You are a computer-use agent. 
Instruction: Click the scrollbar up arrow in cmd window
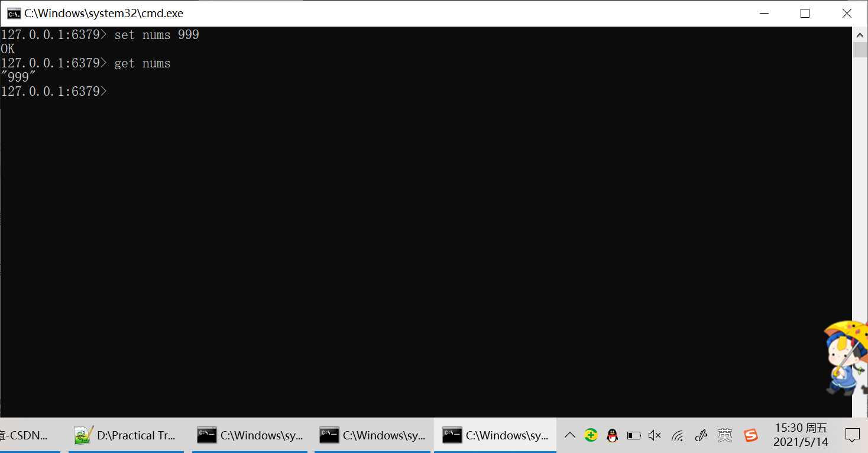(x=860, y=34)
